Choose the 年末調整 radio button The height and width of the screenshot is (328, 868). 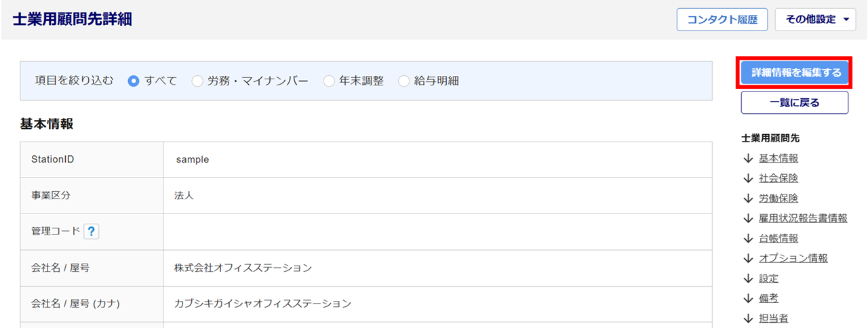pos(329,81)
